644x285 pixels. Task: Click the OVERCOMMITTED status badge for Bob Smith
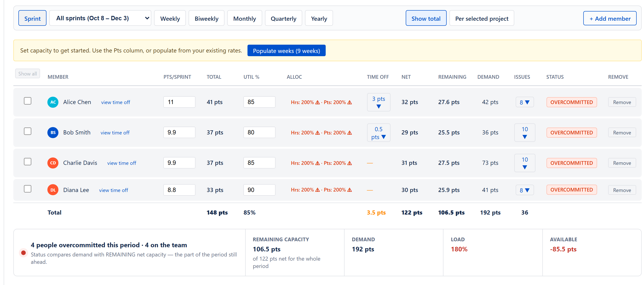[x=571, y=133]
